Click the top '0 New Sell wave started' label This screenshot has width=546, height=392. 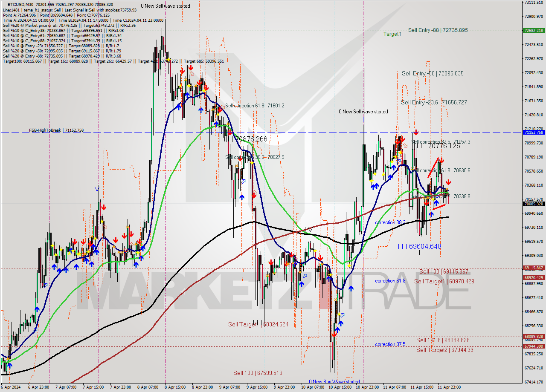pyautogui.click(x=166, y=6)
